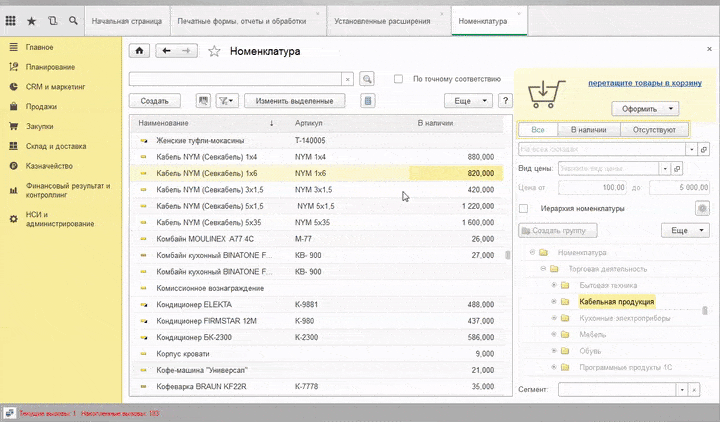Focus the nomenclature search input field
Viewport: 720px width, 422px height.
point(236,79)
